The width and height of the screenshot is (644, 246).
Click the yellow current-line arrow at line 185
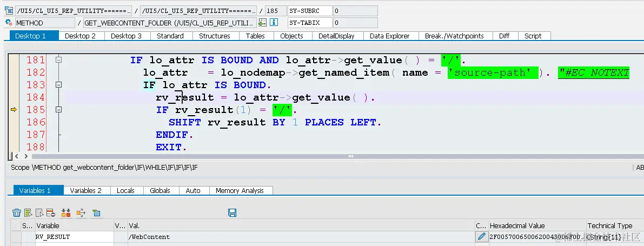[14, 110]
